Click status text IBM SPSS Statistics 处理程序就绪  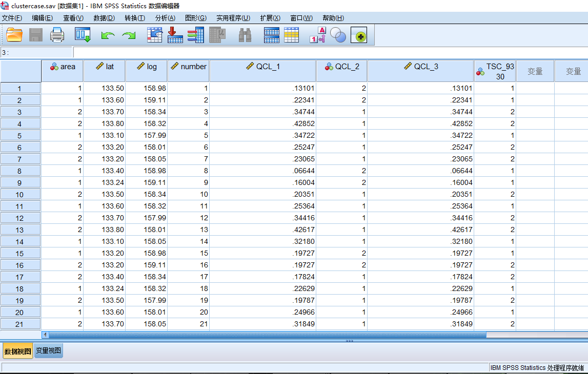click(537, 368)
